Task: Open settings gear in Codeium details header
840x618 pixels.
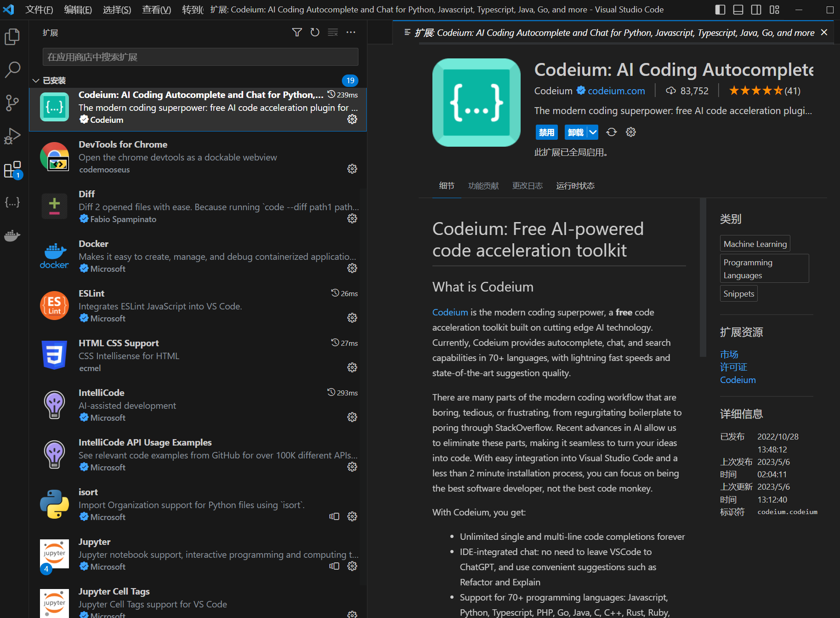Action: pyautogui.click(x=631, y=132)
